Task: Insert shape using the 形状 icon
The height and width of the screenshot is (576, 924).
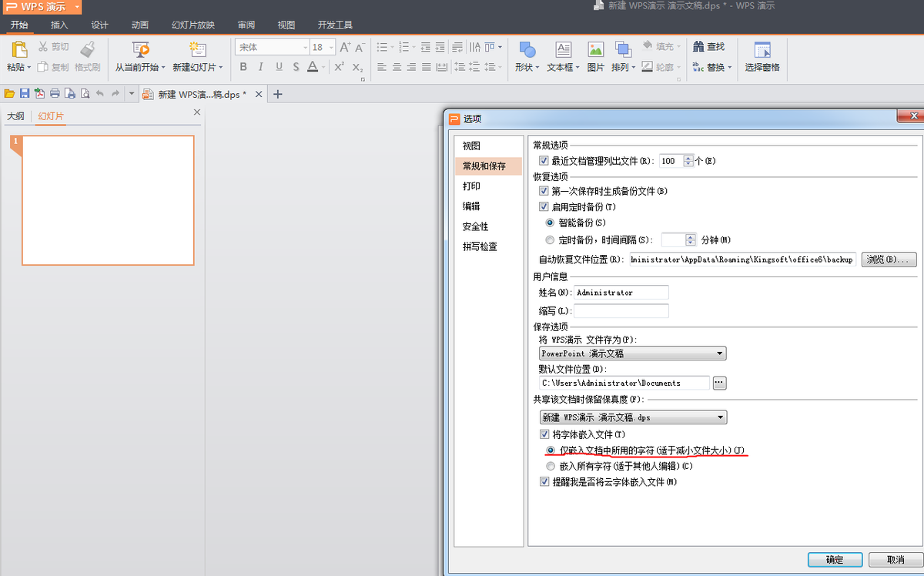Action: pos(527,50)
